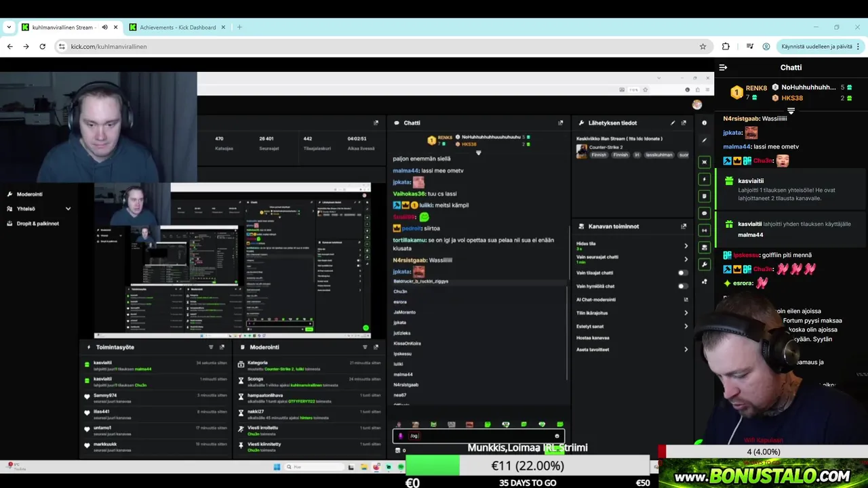Reload the Kick page
This screenshot has height=488, width=868.
tap(42, 46)
